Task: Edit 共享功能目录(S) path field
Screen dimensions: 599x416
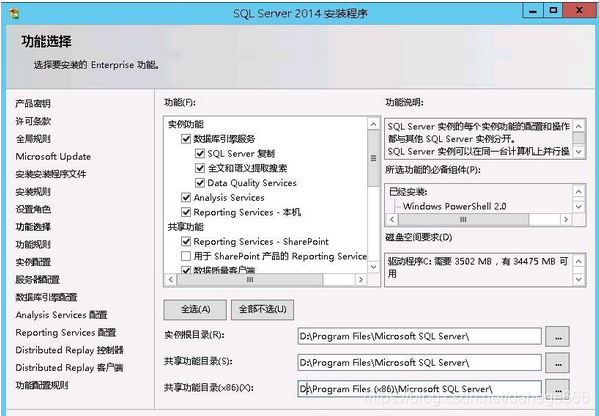Action: pyautogui.click(x=419, y=363)
